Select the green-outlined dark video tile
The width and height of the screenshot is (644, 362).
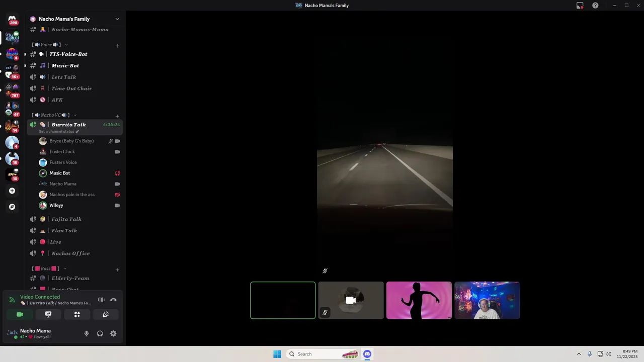(x=283, y=300)
